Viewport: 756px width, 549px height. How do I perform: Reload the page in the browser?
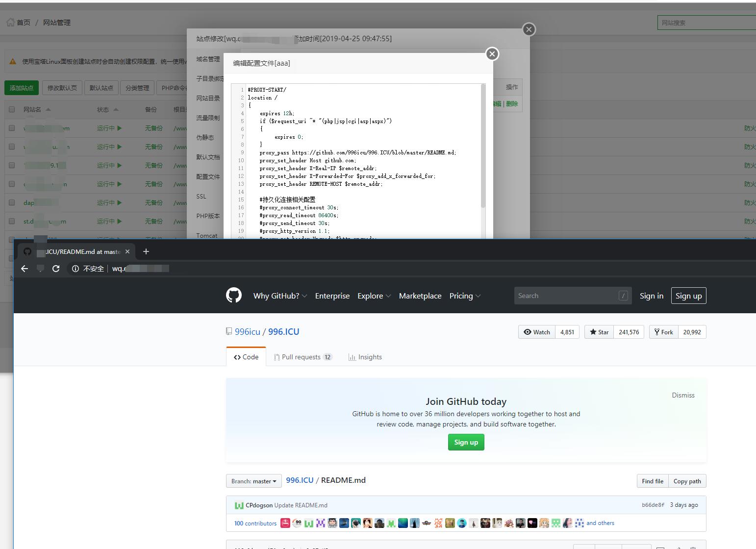(x=56, y=269)
